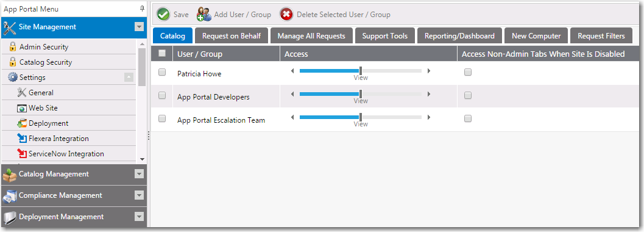Click the green Save checkmark icon
Screen dimensions: 644x232
click(163, 15)
